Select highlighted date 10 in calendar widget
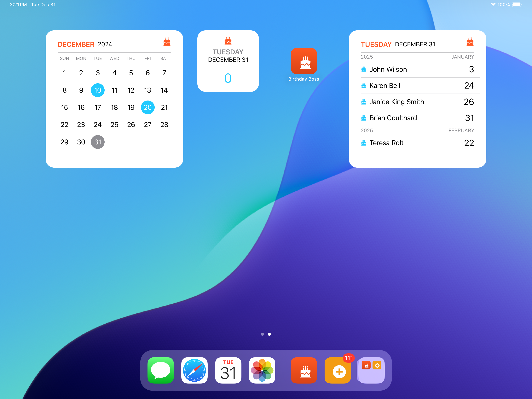The image size is (532, 399). pos(98,90)
